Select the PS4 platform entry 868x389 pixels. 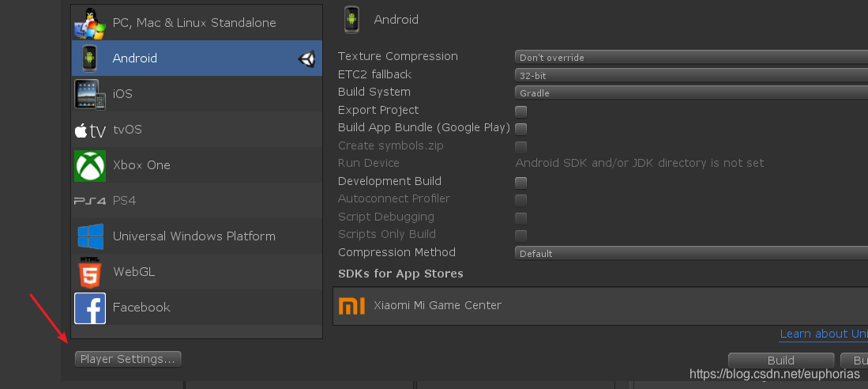coord(124,201)
